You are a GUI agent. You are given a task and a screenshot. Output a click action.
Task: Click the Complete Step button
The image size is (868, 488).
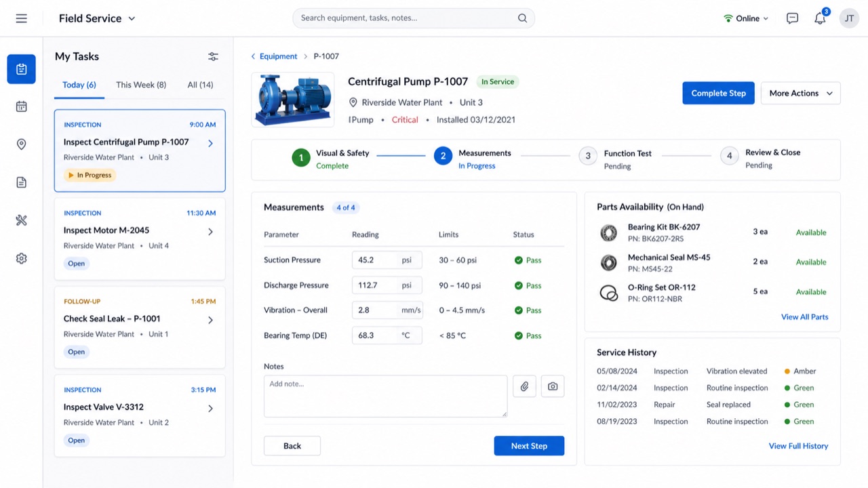pyautogui.click(x=718, y=94)
